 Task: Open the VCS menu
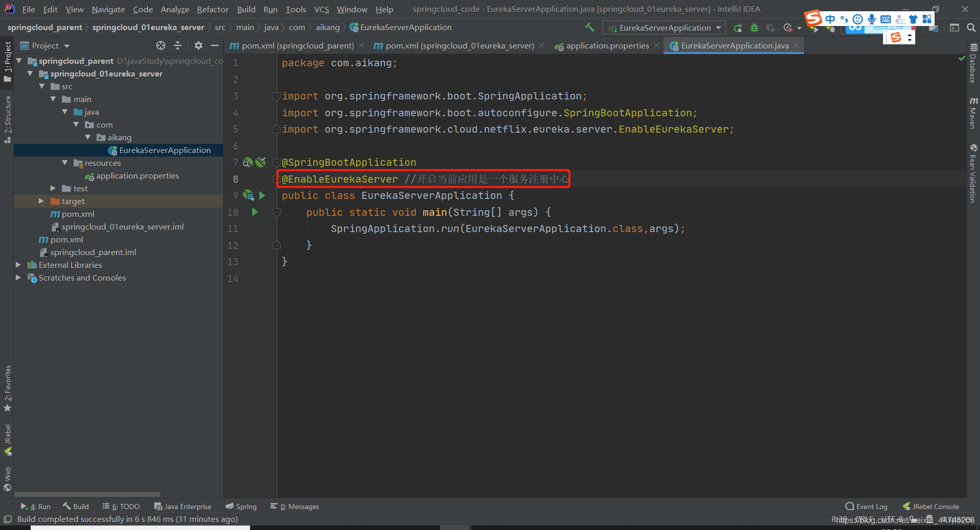point(322,9)
